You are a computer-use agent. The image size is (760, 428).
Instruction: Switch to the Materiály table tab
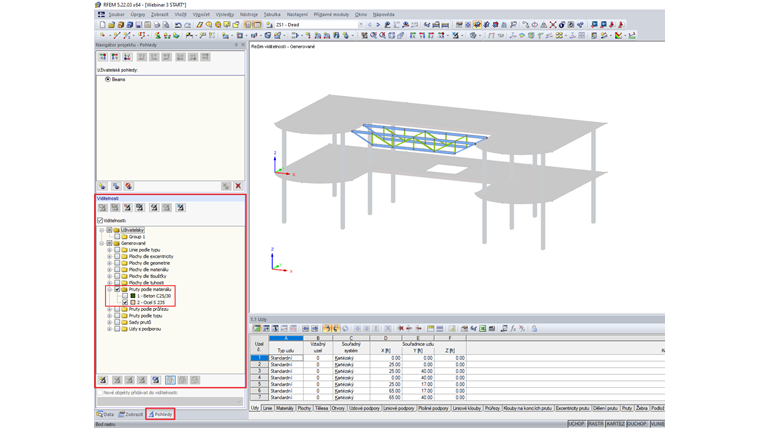(285, 408)
